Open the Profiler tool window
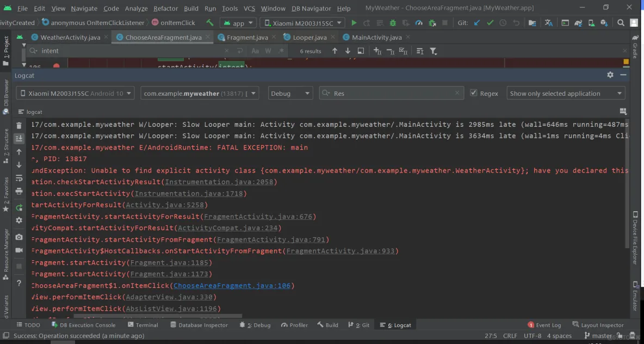This screenshot has height=344, width=644. point(294,325)
